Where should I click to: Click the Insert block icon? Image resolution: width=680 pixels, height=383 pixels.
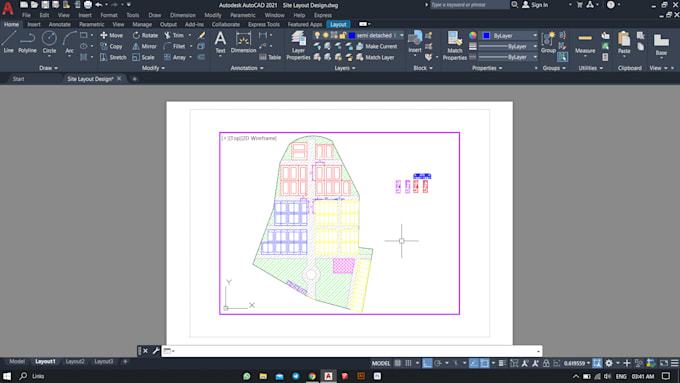pyautogui.click(x=415, y=43)
